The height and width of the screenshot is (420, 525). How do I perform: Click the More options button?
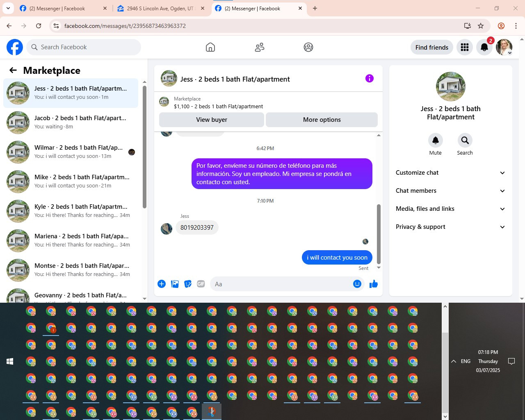click(x=322, y=120)
